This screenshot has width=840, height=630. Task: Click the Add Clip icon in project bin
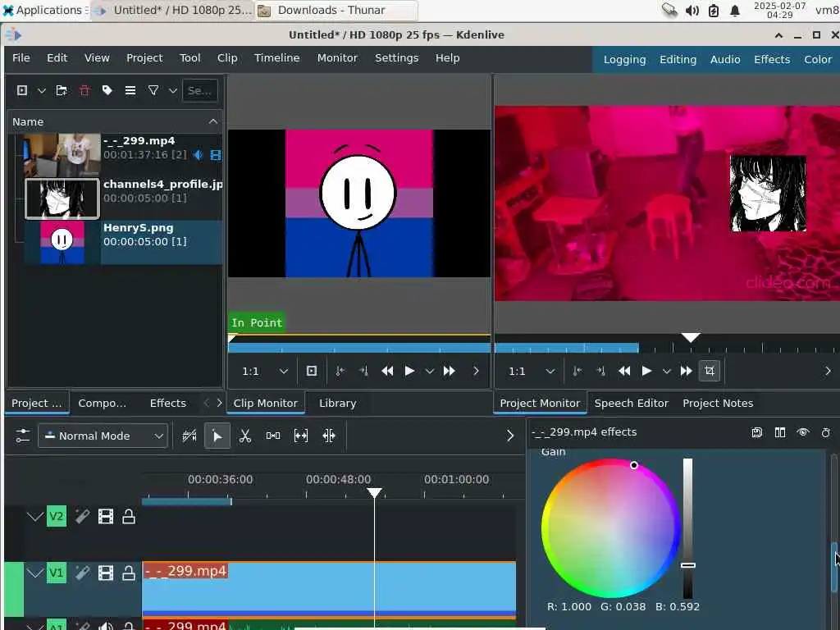[x=22, y=90]
